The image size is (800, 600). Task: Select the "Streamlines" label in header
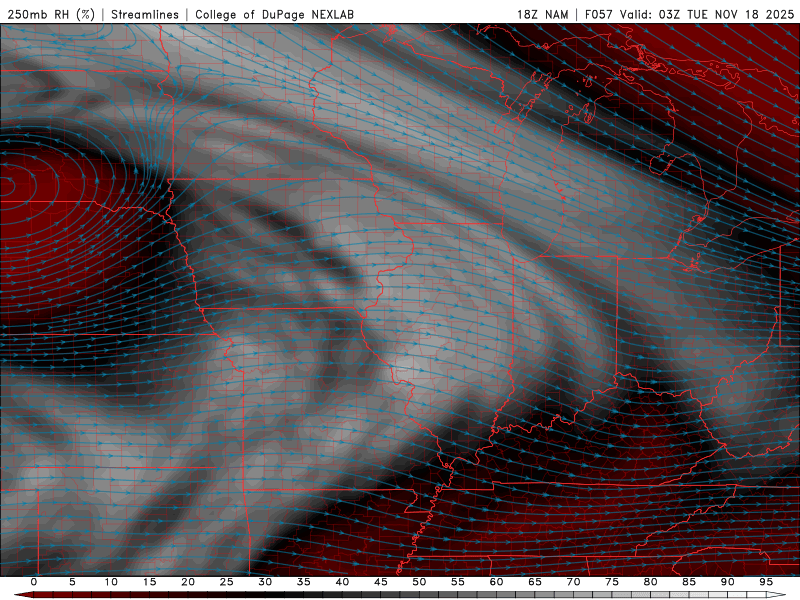[x=145, y=14]
